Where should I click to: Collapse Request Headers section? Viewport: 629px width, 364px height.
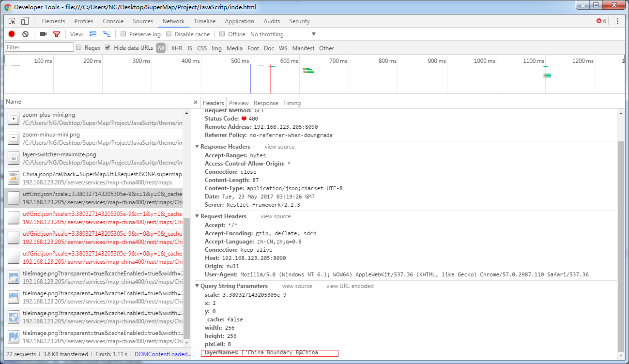click(x=197, y=216)
